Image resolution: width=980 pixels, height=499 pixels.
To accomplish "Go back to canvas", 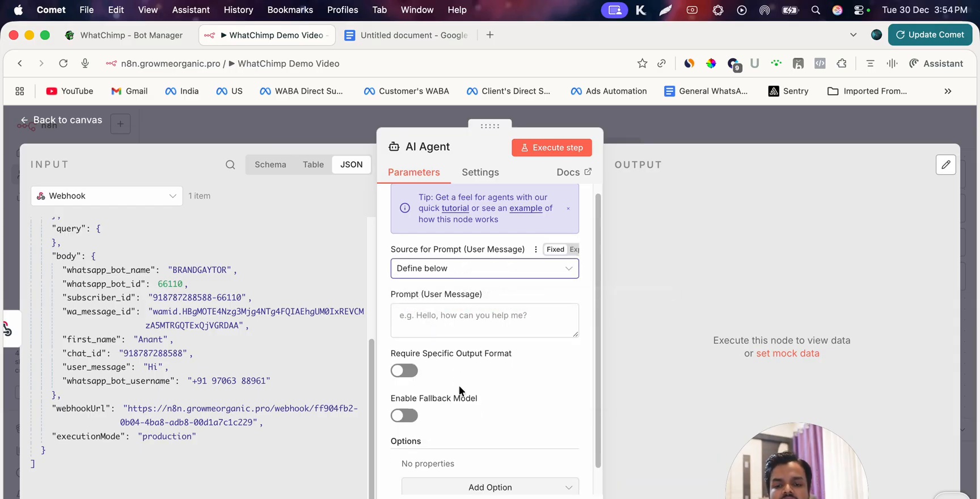I will tap(61, 120).
